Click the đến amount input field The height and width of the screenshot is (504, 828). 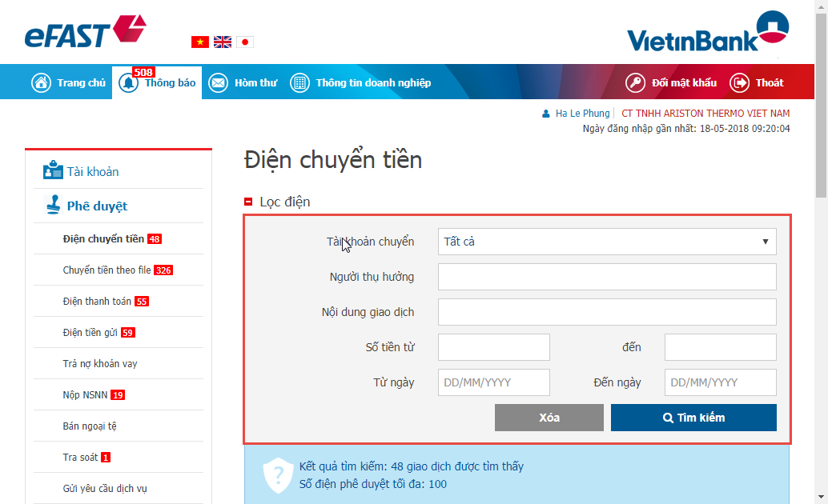[x=720, y=347]
